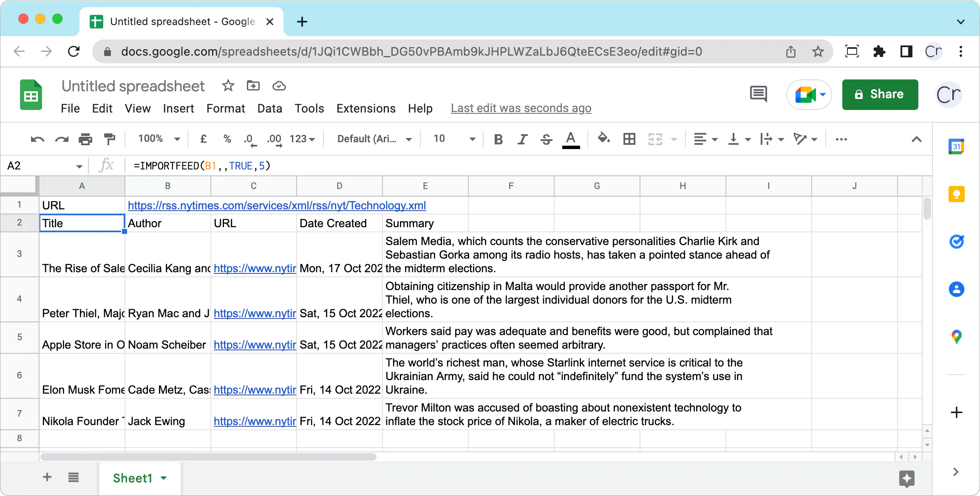Screen dimensions: 980x496
Task: Click the fill color bucket icon
Action: 603,138
